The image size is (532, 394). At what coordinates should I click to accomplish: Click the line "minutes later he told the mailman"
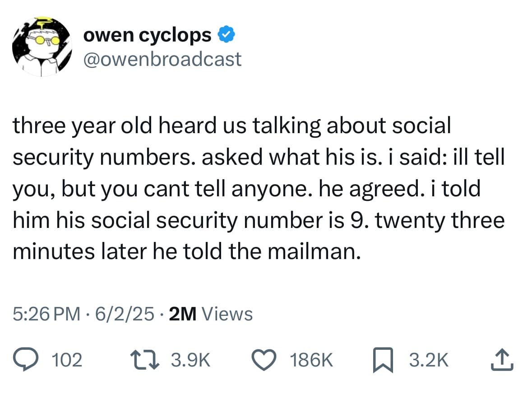coord(187,252)
